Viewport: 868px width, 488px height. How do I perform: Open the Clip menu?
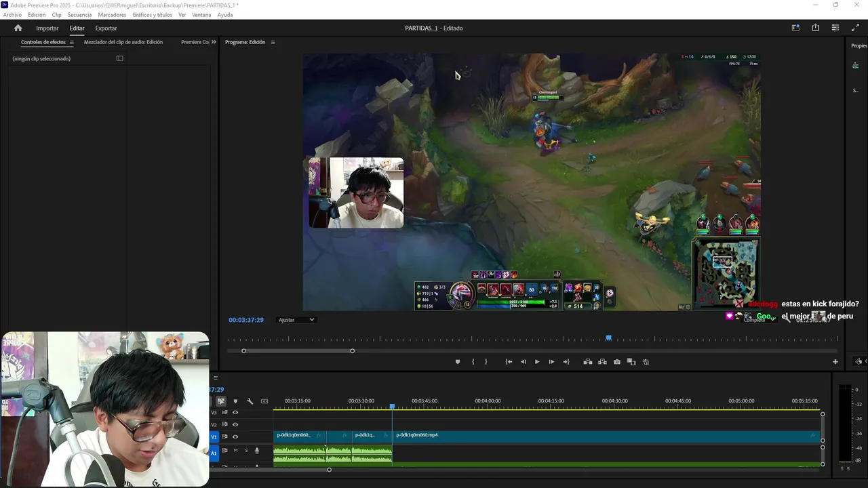(x=56, y=15)
